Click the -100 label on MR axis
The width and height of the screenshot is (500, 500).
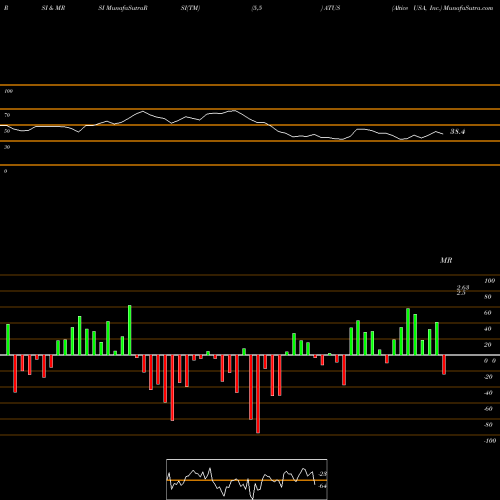pos(490,441)
